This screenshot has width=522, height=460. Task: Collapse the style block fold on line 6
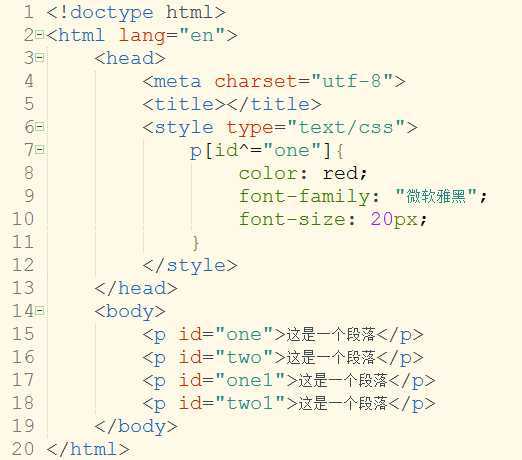coord(40,127)
